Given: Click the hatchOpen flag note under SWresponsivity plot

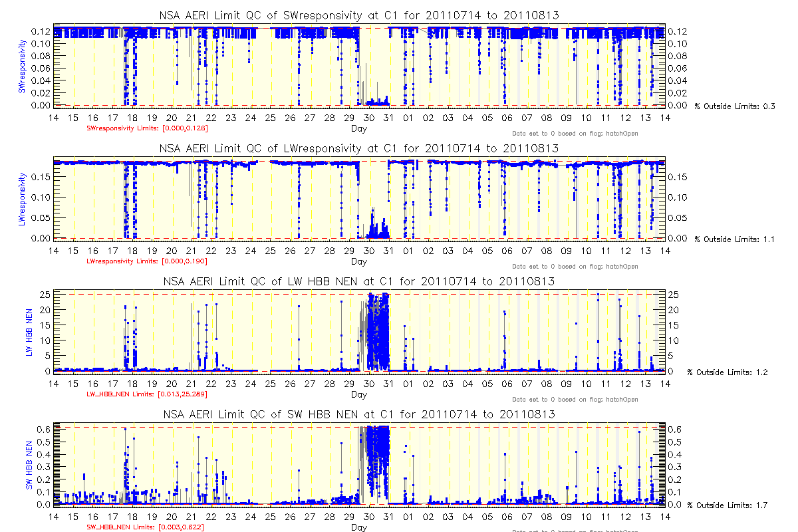Looking at the screenshot, I should tap(575, 134).
